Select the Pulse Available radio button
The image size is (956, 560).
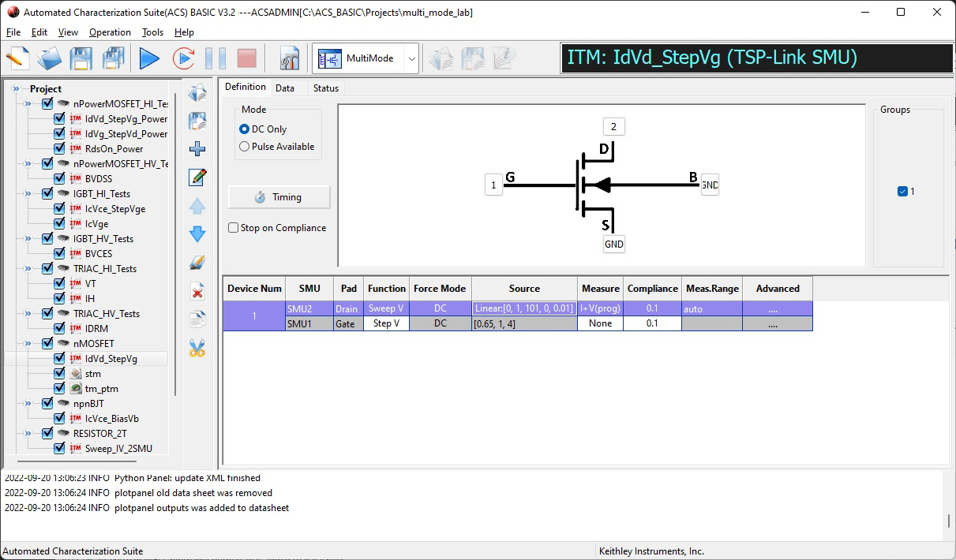point(244,147)
